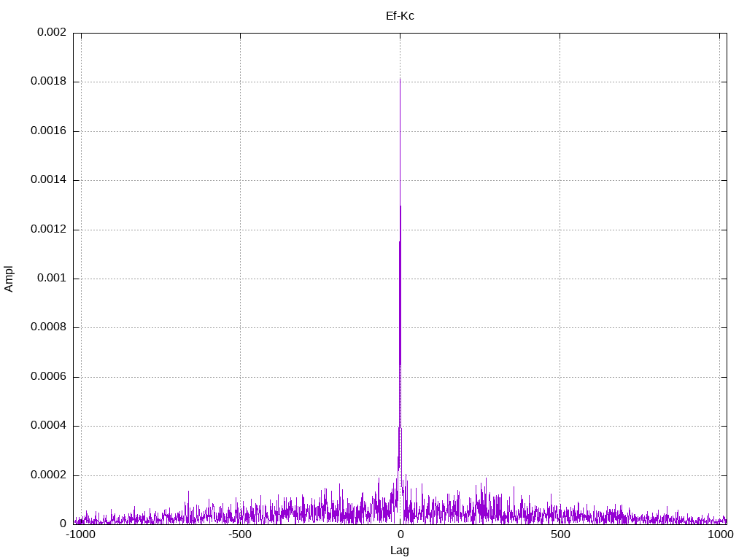Select the Lag x-axis label
Viewport: 747px width, 560px height.
[400, 551]
